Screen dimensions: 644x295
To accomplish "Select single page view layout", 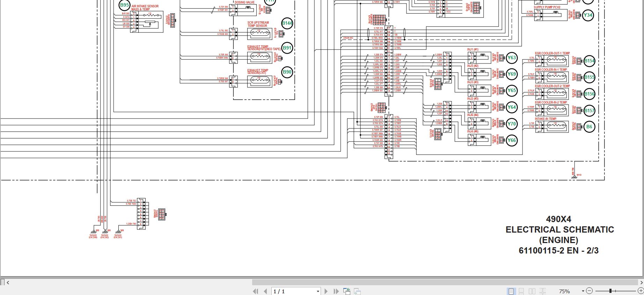I will coord(511,291).
